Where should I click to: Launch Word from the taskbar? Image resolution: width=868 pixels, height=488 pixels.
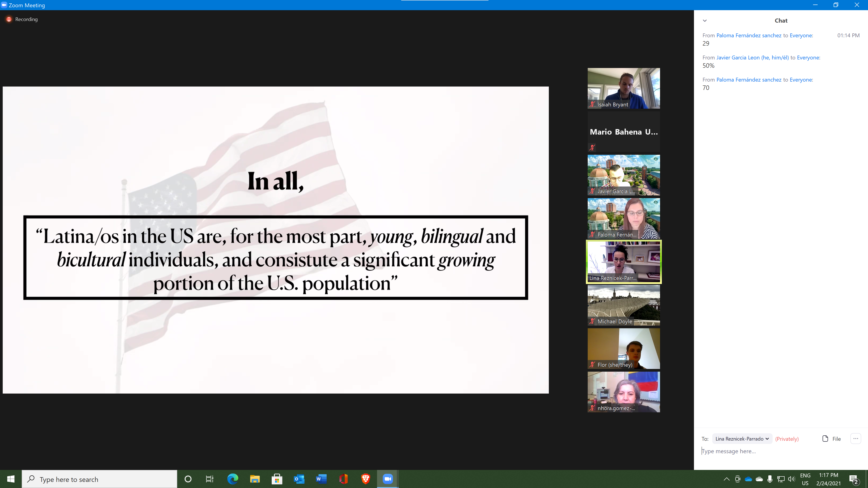[x=321, y=479]
